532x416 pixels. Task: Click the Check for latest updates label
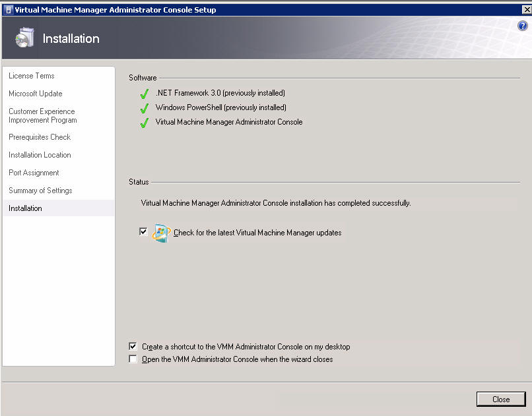click(257, 233)
